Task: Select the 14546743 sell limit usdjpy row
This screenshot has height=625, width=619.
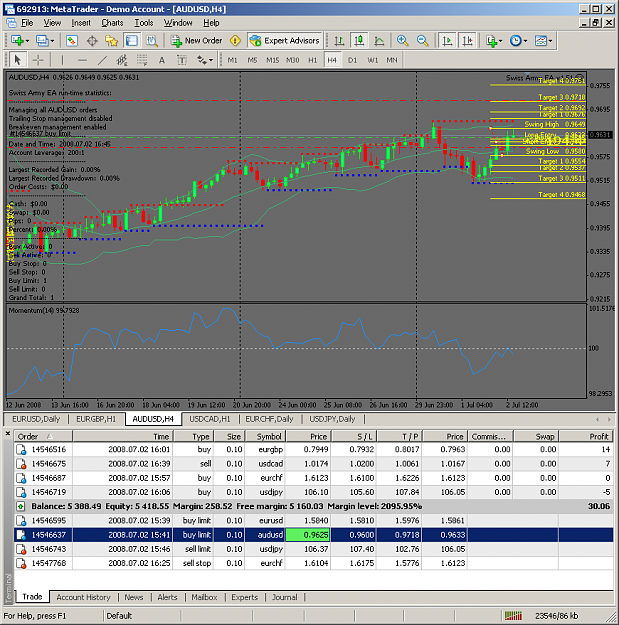Action: coord(313,549)
